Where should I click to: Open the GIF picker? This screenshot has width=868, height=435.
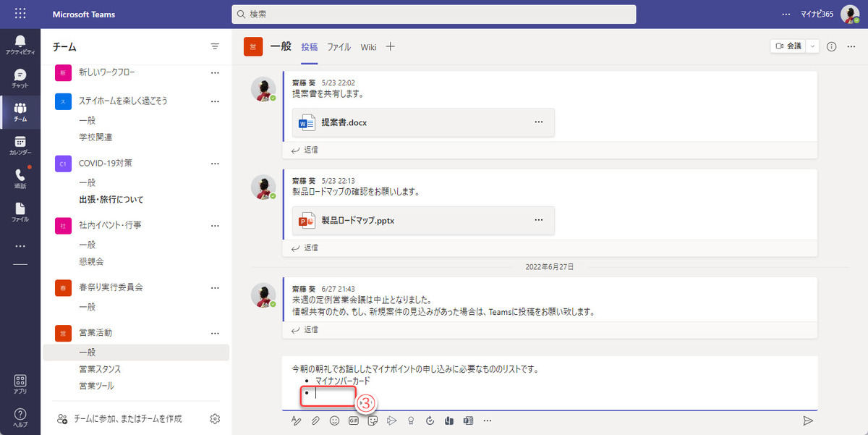click(354, 420)
